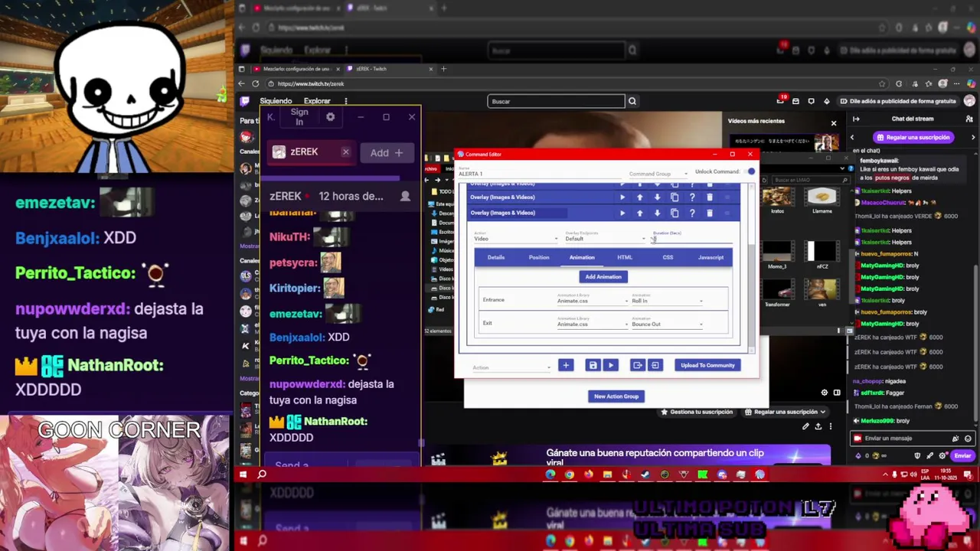Open video player settings gear

tap(825, 393)
